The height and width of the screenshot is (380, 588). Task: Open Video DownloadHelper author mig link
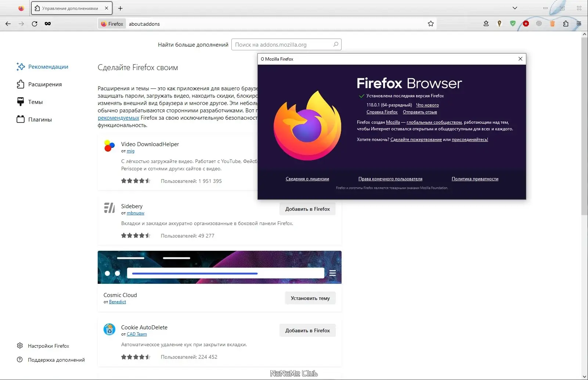point(130,151)
